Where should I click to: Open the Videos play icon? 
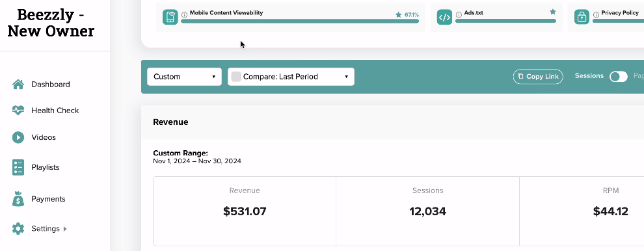pos(18,137)
